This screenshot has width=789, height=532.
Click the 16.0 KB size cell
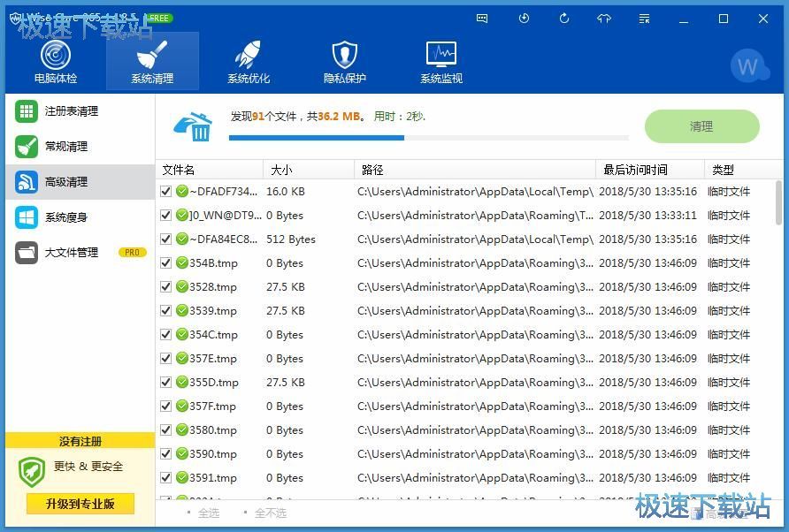coord(286,192)
